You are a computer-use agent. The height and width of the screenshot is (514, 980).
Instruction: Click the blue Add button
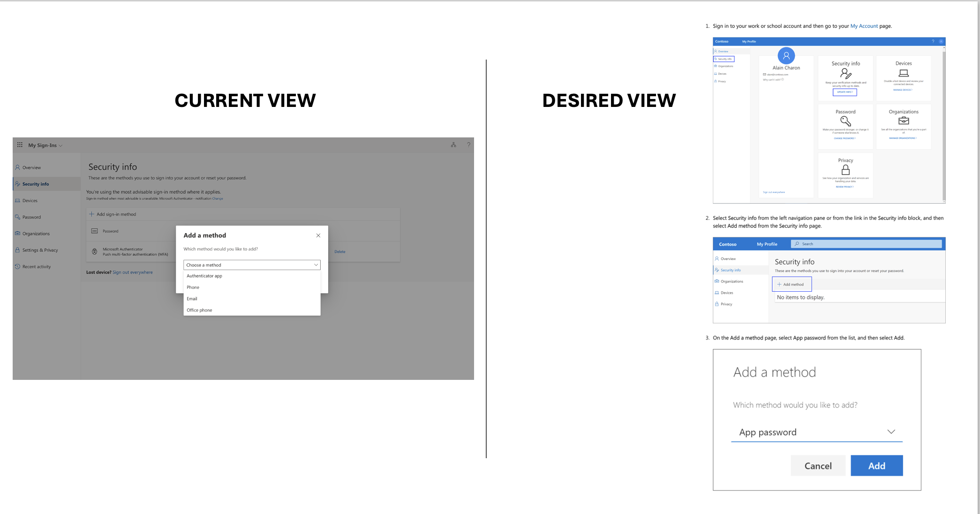click(876, 466)
